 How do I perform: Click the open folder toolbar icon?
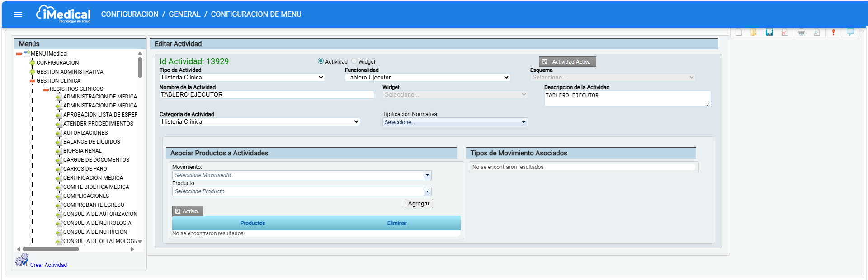754,33
